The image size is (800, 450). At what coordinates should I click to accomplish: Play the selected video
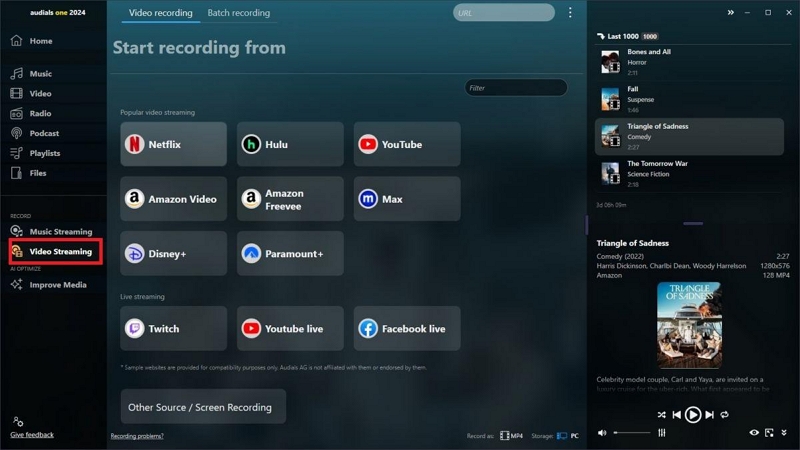692,415
